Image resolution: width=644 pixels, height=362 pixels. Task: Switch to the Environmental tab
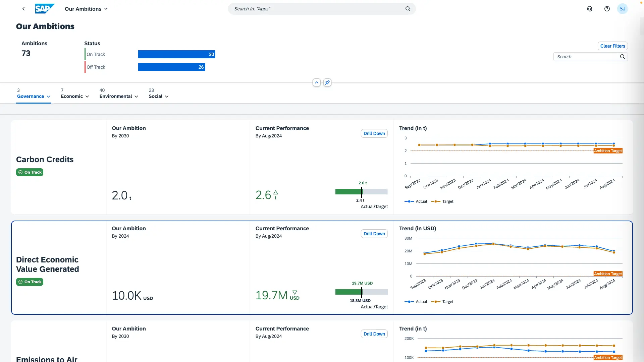click(x=116, y=96)
